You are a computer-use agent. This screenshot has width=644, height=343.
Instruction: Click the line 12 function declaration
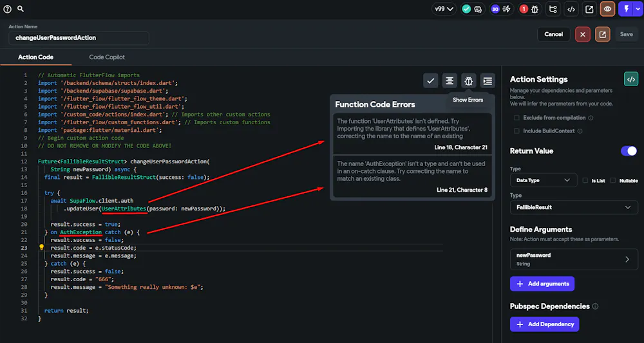tap(124, 162)
